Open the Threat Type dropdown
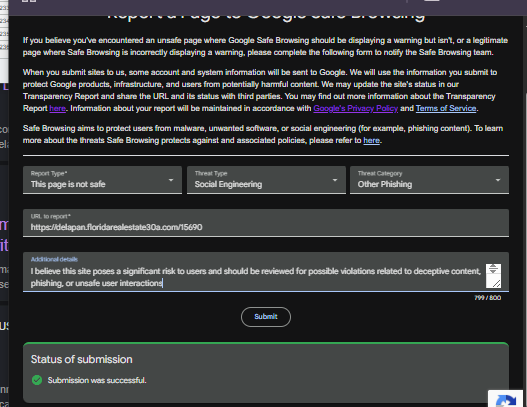The height and width of the screenshot is (407, 527). (x=266, y=180)
